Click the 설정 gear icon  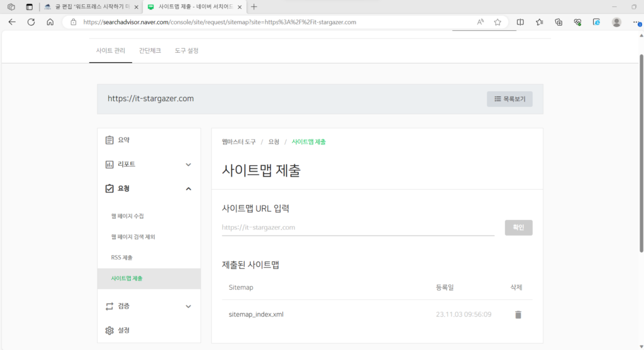109,331
